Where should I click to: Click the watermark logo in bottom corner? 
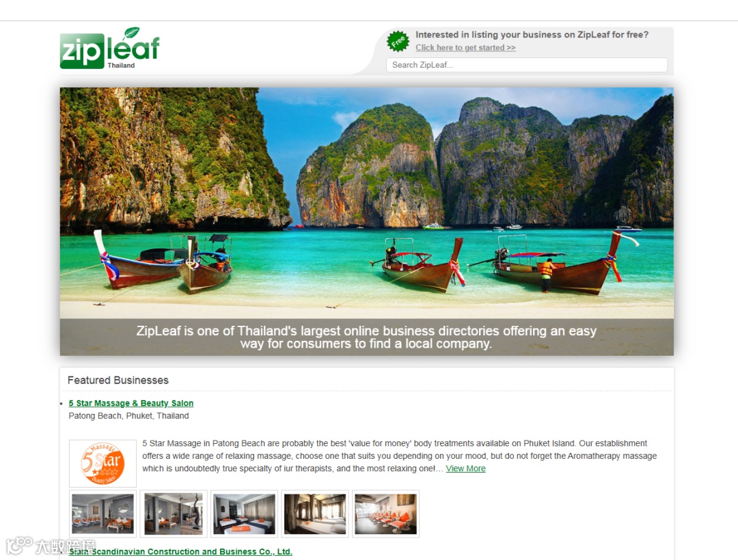(x=51, y=546)
